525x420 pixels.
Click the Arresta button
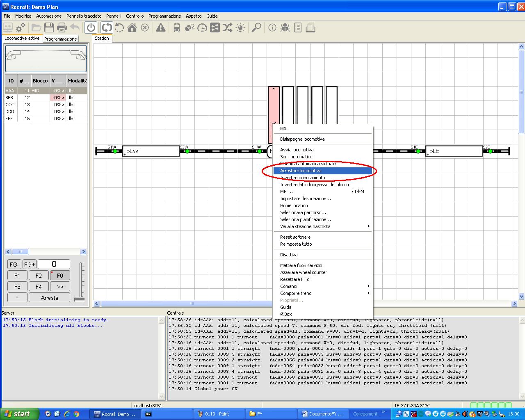[x=49, y=298]
